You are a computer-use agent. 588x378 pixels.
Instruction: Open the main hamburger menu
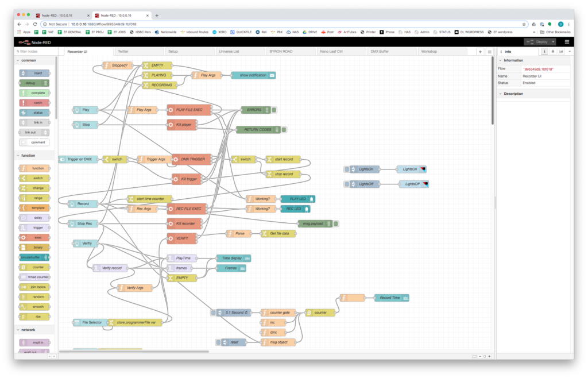[x=567, y=41]
